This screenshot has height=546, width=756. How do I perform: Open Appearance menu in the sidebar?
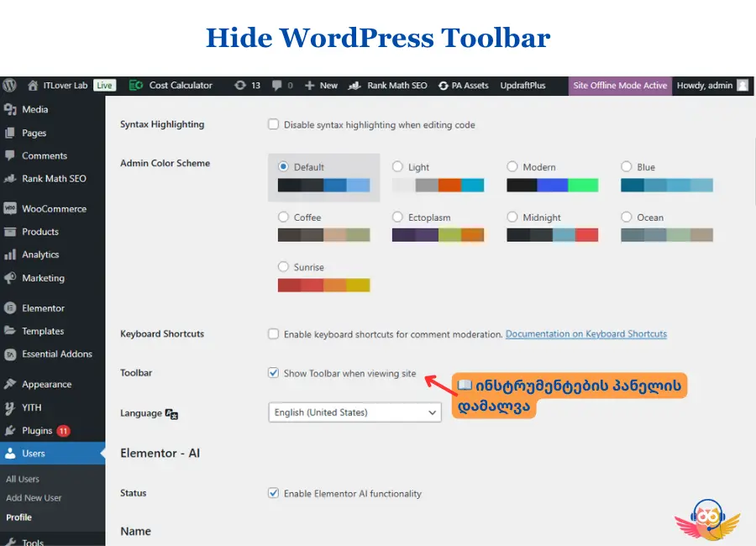point(46,384)
